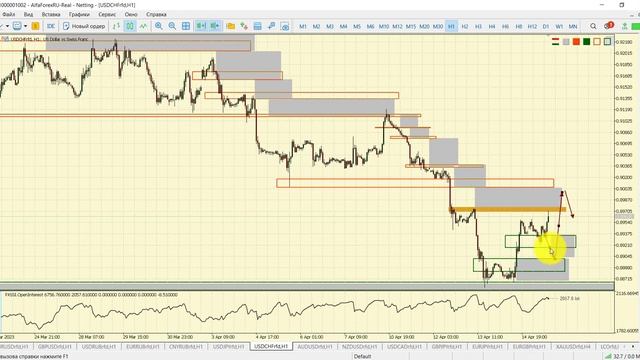Screen dimensions: 640x360
Task: Select D1 timeframe
Action: pyautogui.click(x=546, y=26)
